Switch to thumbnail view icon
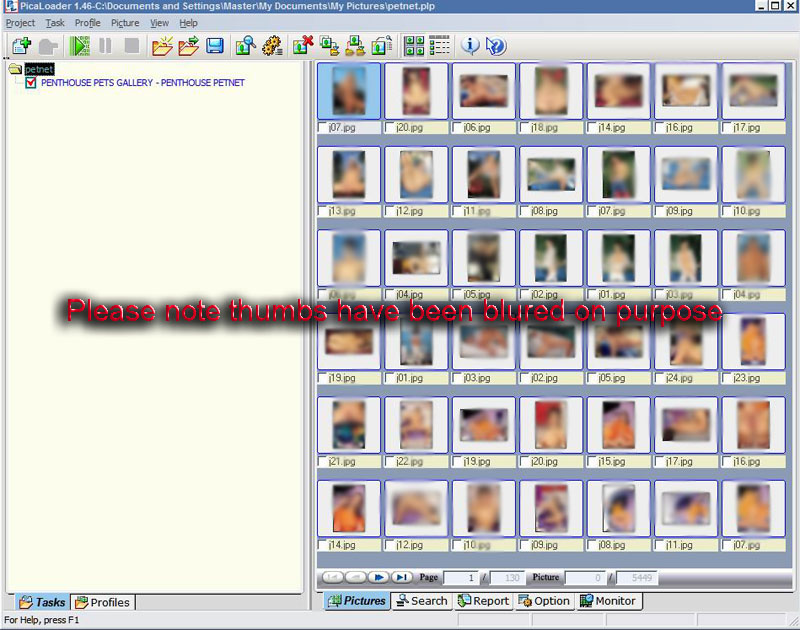 coord(414,46)
